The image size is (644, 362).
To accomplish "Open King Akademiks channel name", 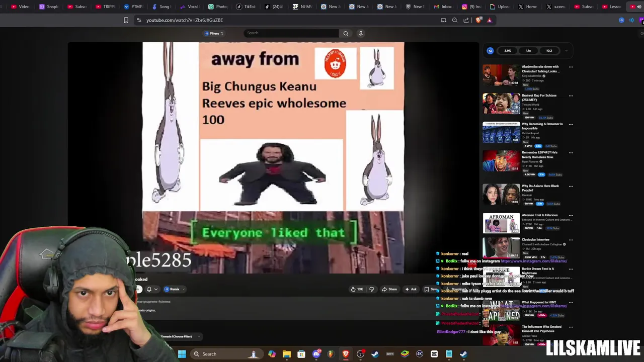I will click(x=532, y=76).
